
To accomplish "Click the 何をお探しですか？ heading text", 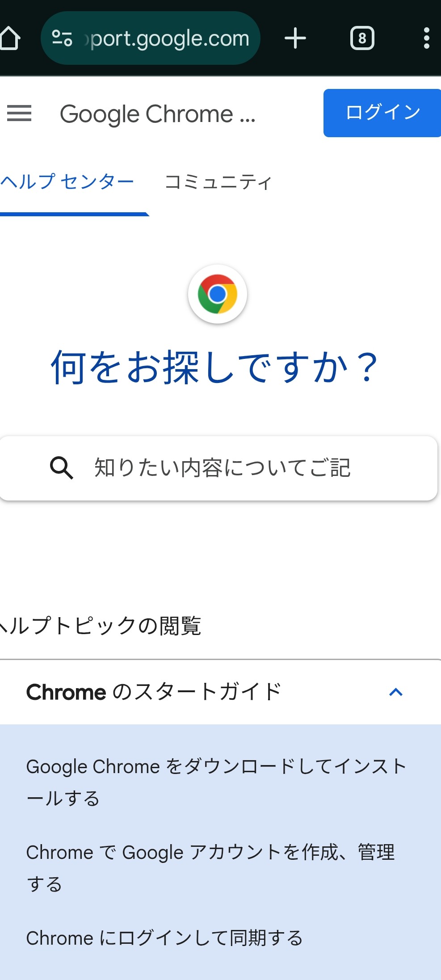I will tap(215, 367).
